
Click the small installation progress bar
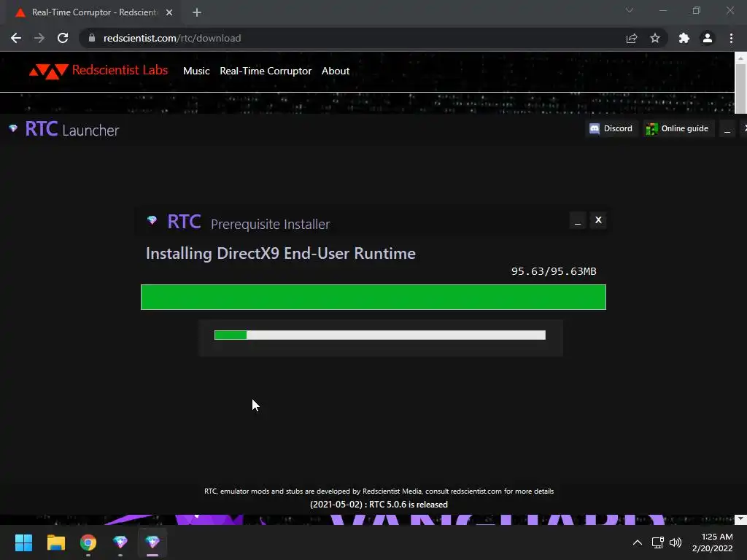tap(379, 335)
